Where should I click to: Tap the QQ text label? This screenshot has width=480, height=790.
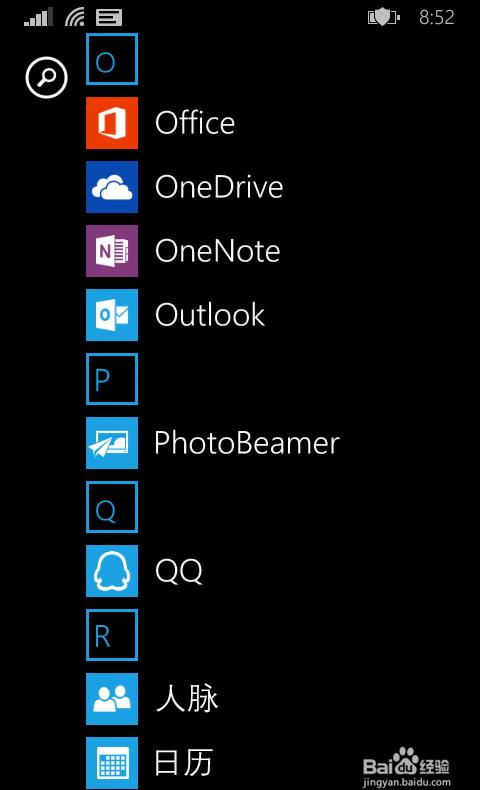[179, 572]
